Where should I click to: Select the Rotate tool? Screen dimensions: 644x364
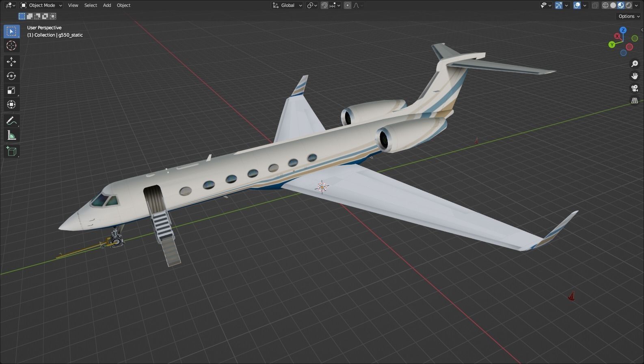tap(11, 76)
